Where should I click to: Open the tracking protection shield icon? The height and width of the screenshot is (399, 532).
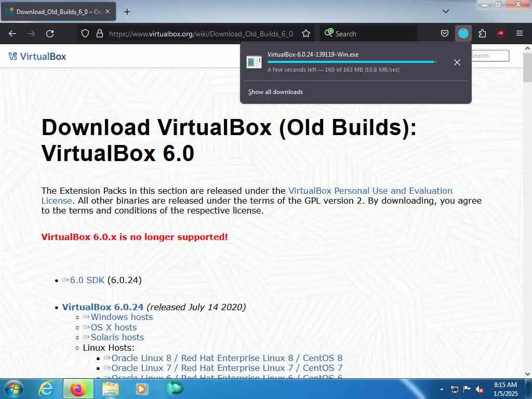click(85, 33)
